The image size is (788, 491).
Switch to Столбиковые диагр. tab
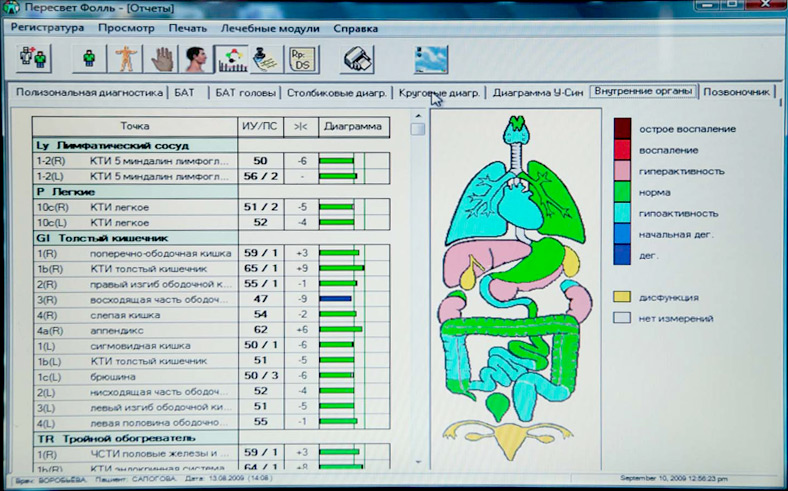(x=337, y=92)
